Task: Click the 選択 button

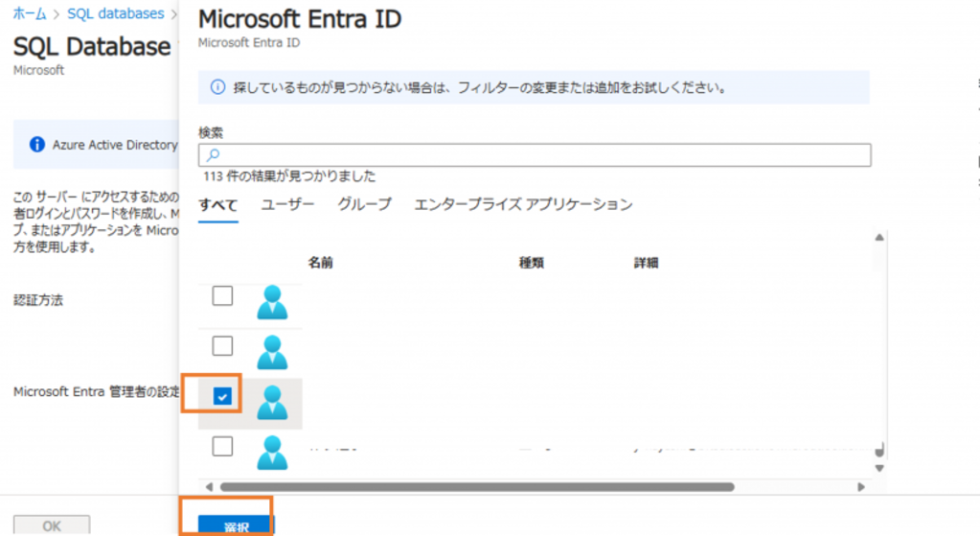Action: coord(237,525)
